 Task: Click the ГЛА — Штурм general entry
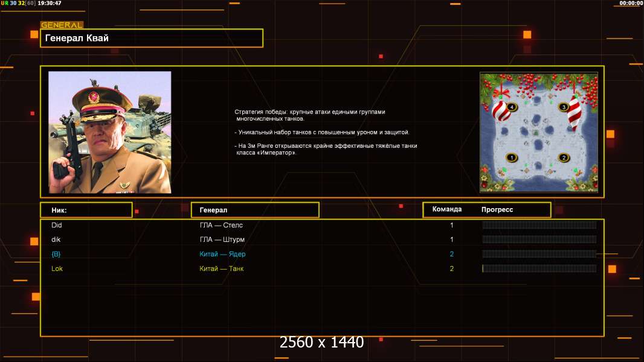tap(222, 240)
